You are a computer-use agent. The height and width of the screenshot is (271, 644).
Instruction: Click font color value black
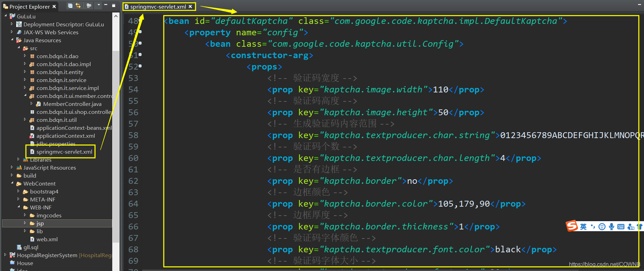pos(508,250)
